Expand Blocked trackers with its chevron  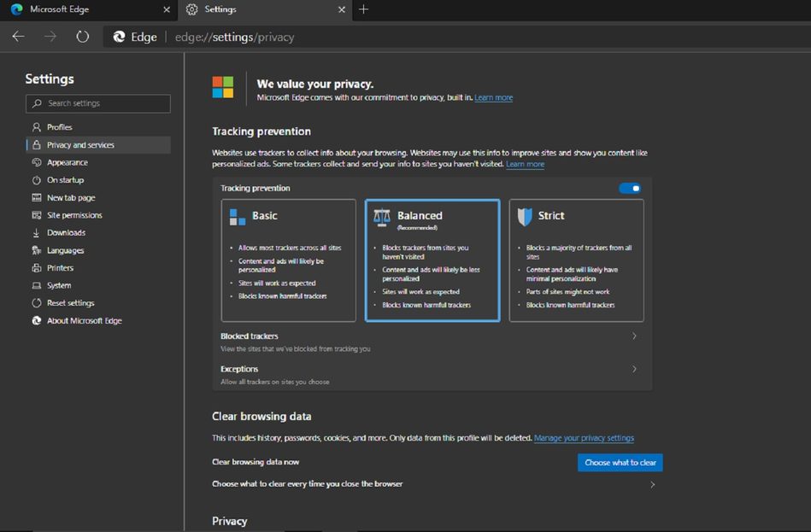coord(634,336)
